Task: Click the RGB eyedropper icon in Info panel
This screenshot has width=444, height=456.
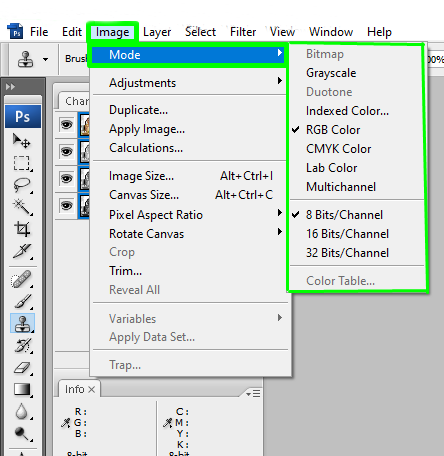Action: click(66, 423)
